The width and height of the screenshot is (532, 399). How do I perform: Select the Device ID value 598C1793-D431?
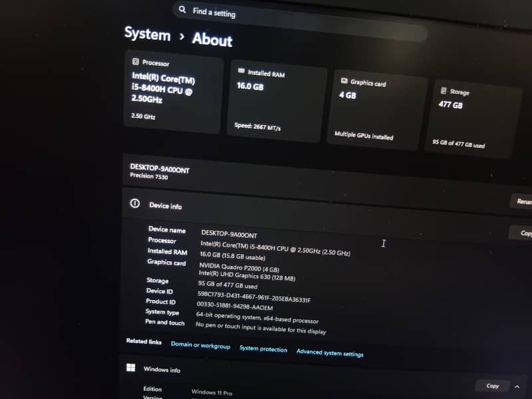point(254,297)
